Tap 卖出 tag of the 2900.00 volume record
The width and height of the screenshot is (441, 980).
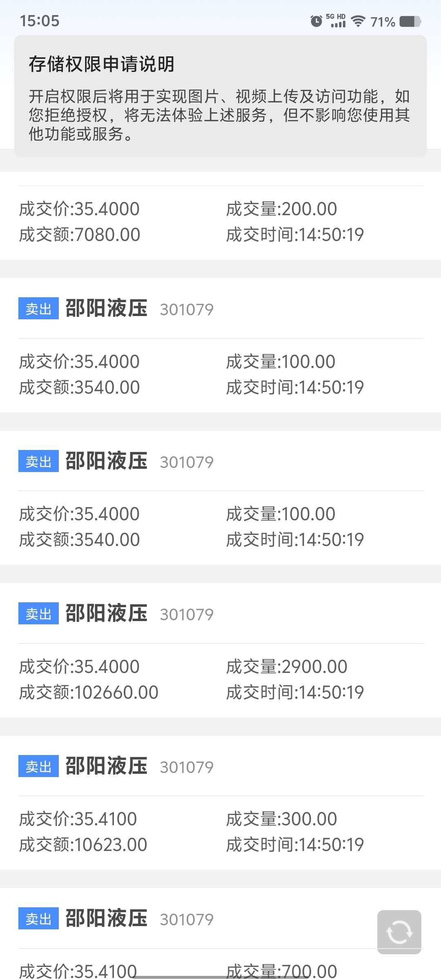(x=38, y=613)
